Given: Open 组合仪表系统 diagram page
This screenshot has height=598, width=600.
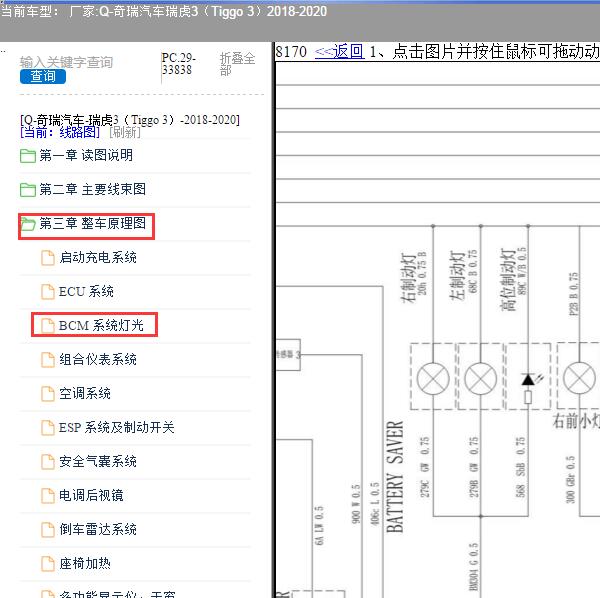Looking at the screenshot, I should tap(98, 359).
